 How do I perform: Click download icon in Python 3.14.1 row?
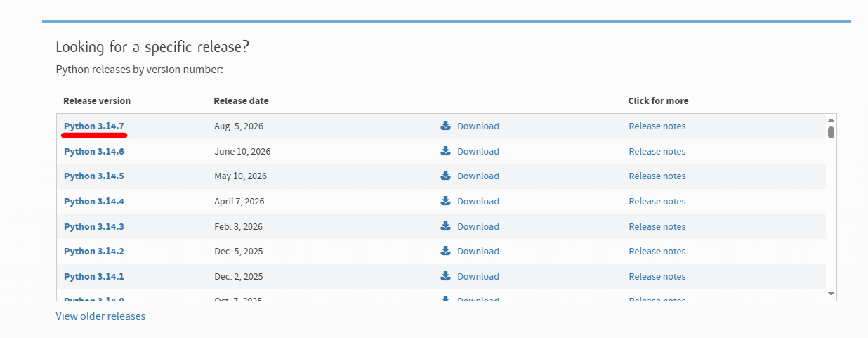pos(445,276)
